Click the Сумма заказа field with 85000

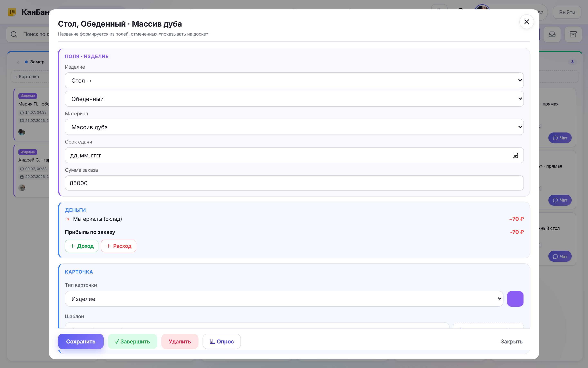(294, 183)
